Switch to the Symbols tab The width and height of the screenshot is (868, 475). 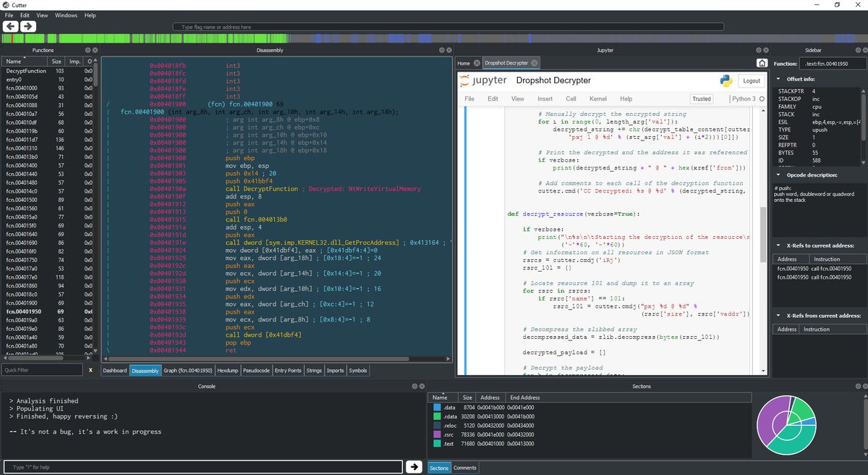point(357,371)
